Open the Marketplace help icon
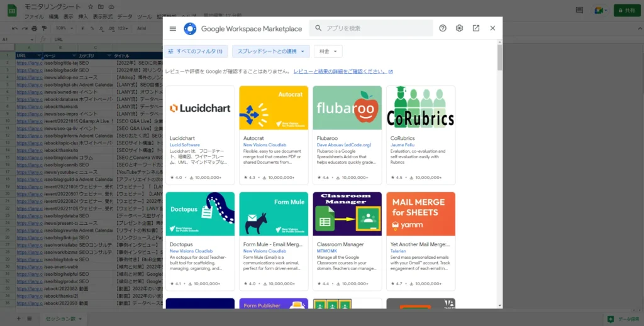The width and height of the screenshot is (644, 326). point(442,28)
